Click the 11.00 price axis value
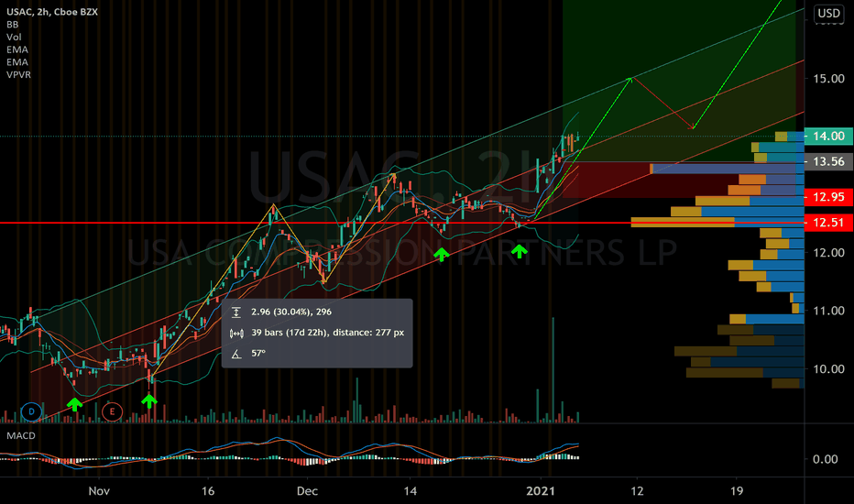 click(828, 311)
